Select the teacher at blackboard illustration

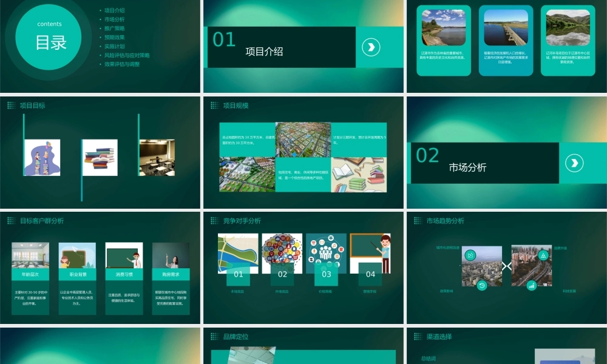[370, 254]
